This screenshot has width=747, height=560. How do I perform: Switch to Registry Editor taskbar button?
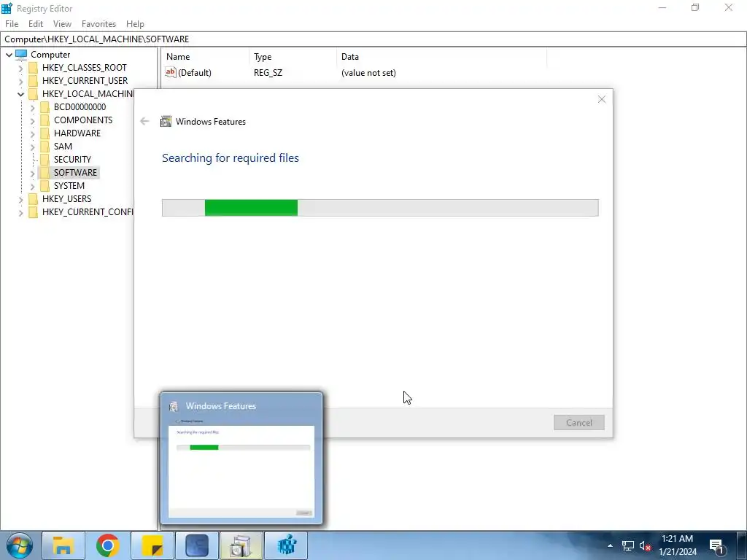[286, 545]
